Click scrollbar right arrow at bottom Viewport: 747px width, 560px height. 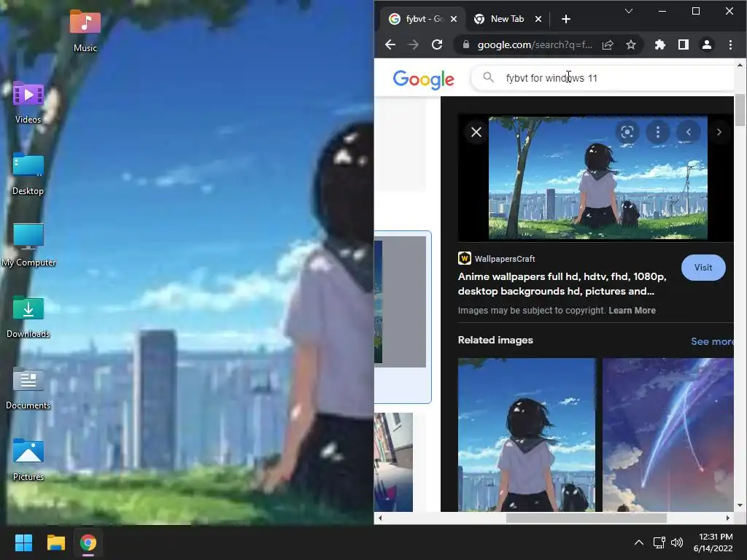coord(727,518)
